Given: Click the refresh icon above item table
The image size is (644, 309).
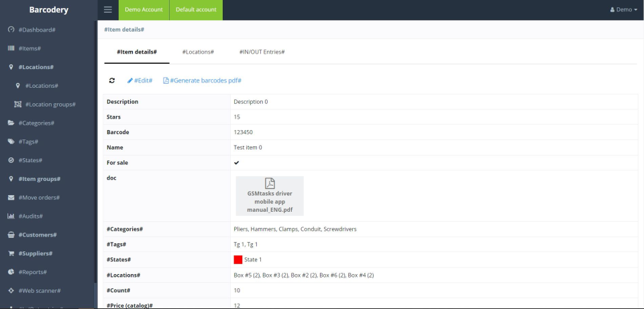Looking at the screenshot, I should (112, 80).
